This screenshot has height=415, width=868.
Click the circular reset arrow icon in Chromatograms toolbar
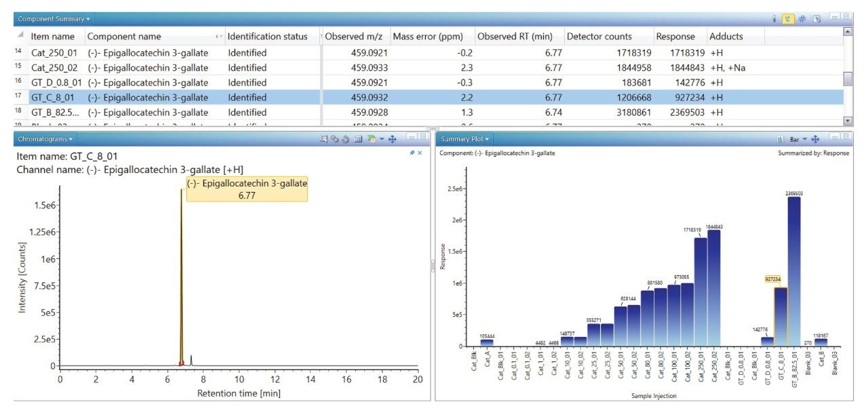click(x=344, y=139)
